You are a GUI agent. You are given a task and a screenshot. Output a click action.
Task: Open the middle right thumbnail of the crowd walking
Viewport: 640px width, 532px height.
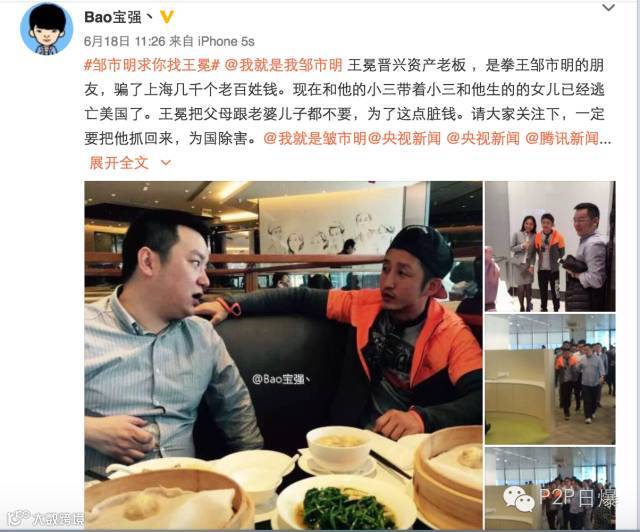point(550,379)
